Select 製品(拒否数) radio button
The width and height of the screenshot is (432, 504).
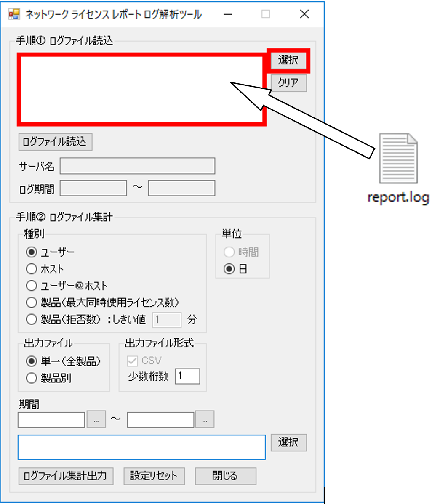(32, 319)
